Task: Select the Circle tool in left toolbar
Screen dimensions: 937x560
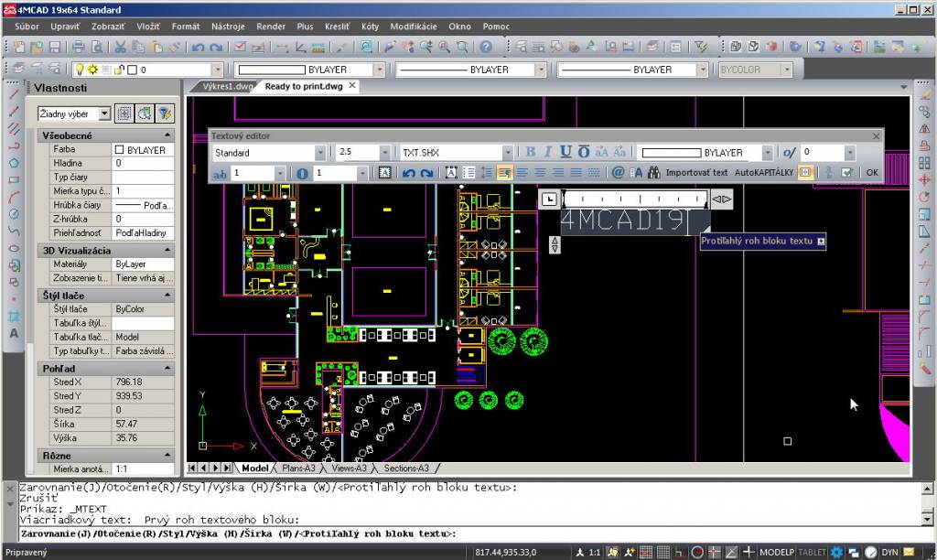Action: click(14, 214)
